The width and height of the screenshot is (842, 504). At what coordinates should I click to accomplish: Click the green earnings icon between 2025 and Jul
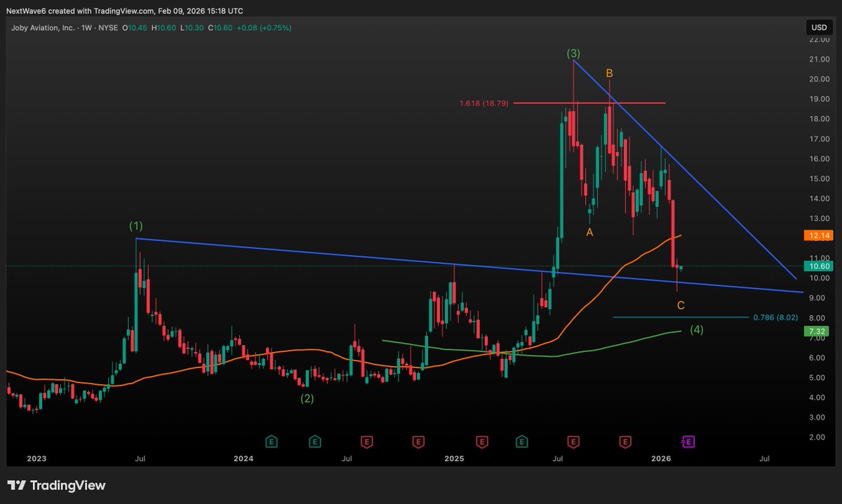[x=521, y=442]
